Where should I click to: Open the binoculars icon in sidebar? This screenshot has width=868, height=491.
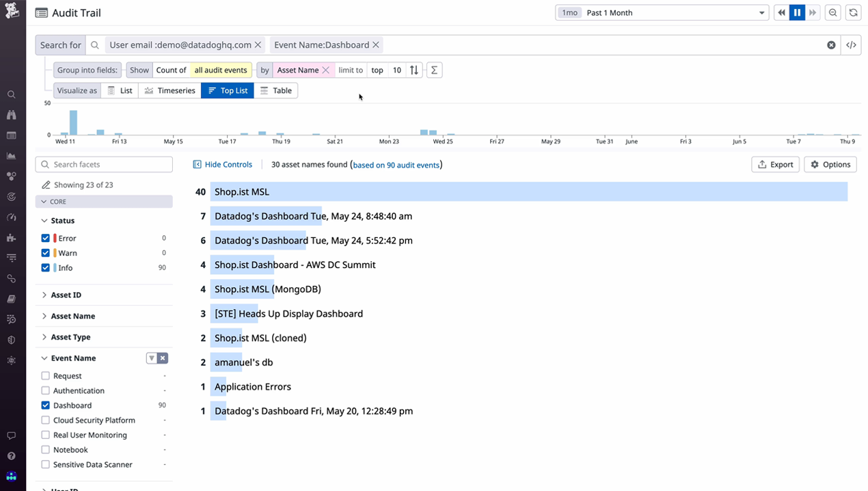point(12,115)
